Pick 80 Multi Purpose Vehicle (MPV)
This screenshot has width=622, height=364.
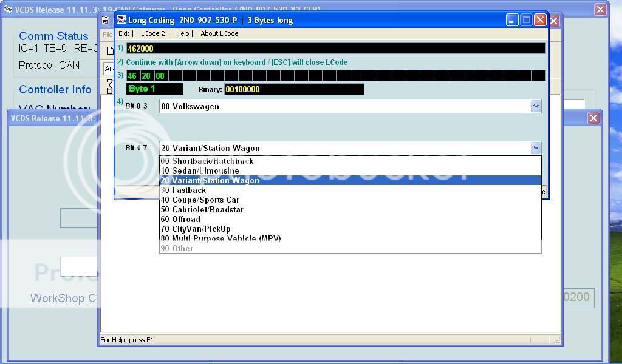point(220,238)
